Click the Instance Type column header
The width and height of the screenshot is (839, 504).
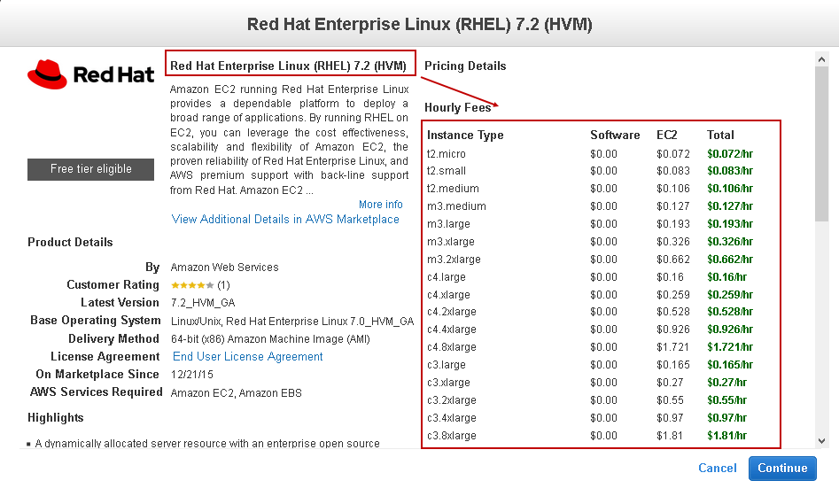(465, 136)
